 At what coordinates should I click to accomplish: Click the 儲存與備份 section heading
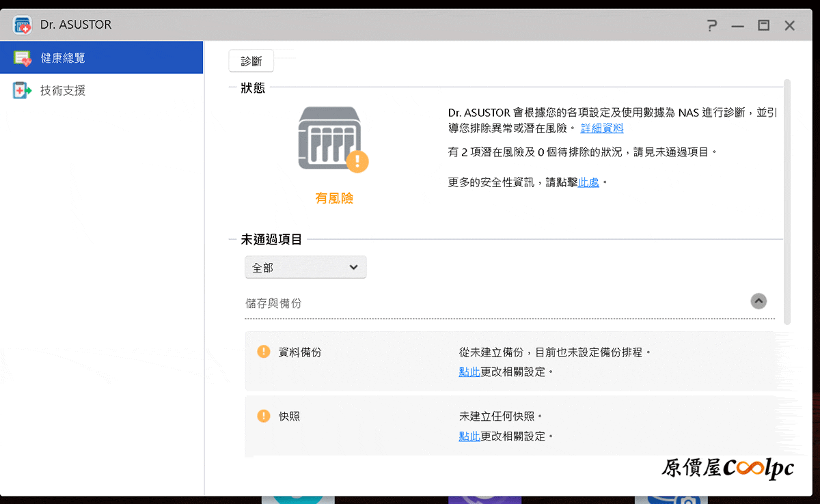tap(273, 303)
